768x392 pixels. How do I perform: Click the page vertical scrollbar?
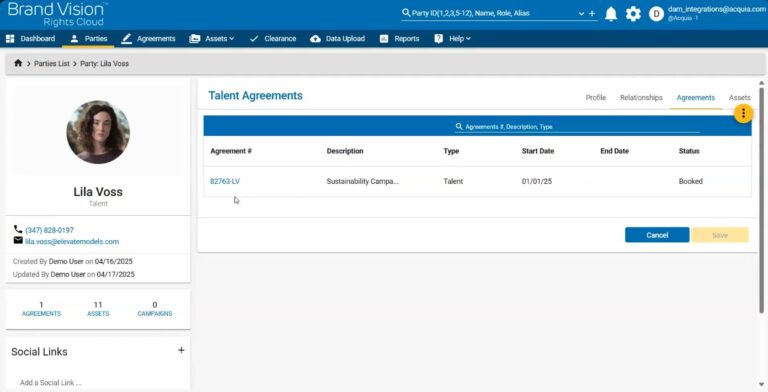[x=761, y=196]
